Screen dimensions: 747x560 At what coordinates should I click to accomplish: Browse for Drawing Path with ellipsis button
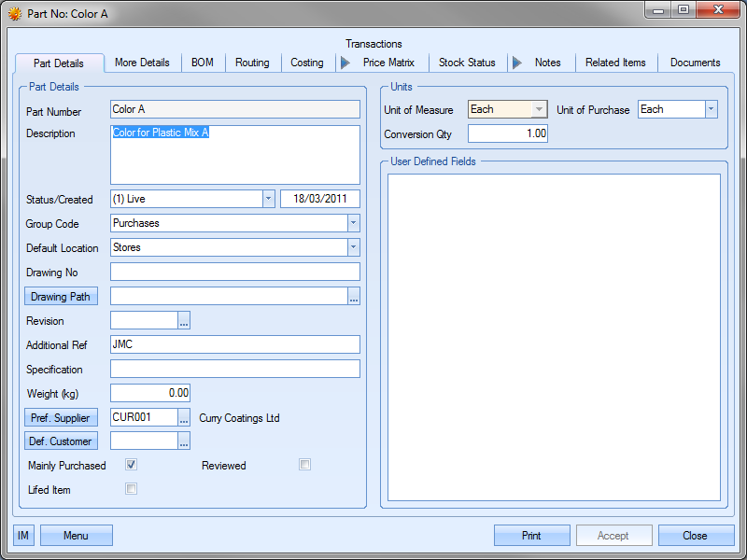pyautogui.click(x=354, y=297)
